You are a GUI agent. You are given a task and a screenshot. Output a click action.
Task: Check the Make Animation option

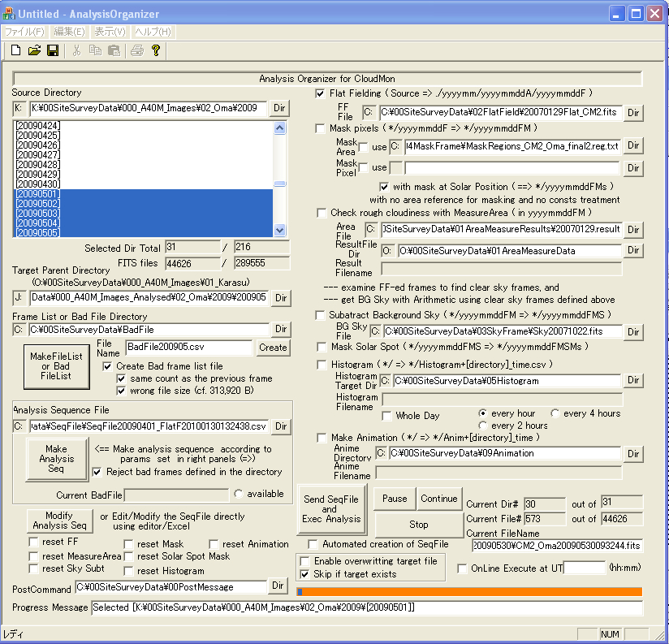click(321, 438)
